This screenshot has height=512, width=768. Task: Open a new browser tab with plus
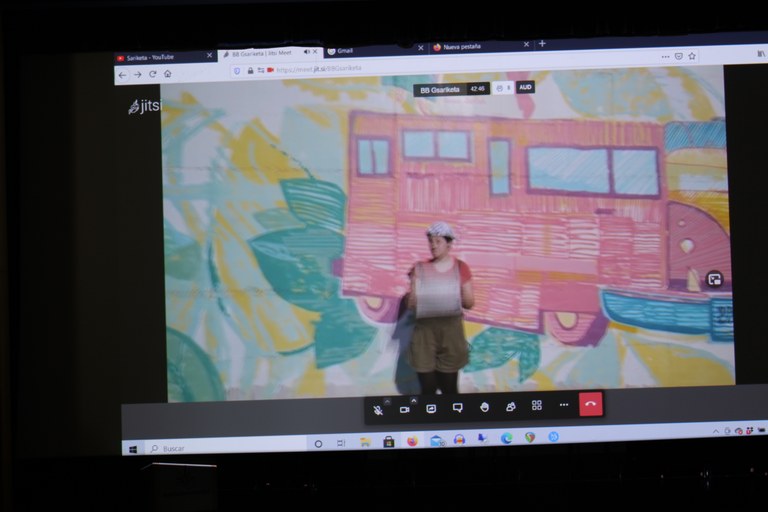(x=542, y=44)
